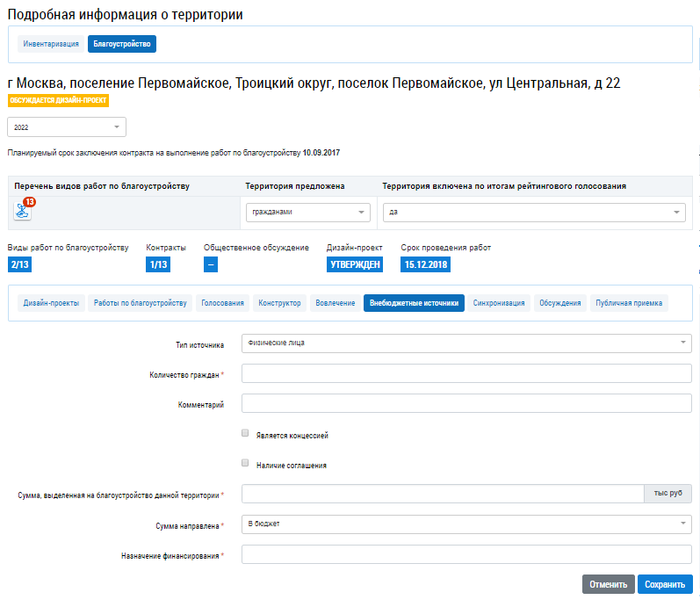Cancel editing with Отменить button
This screenshot has height=607, width=700.
pos(608,584)
